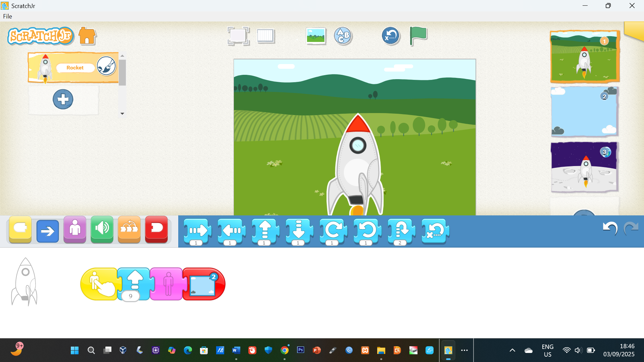Open page 3 moon thumbnail

pyautogui.click(x=584, y=167)
